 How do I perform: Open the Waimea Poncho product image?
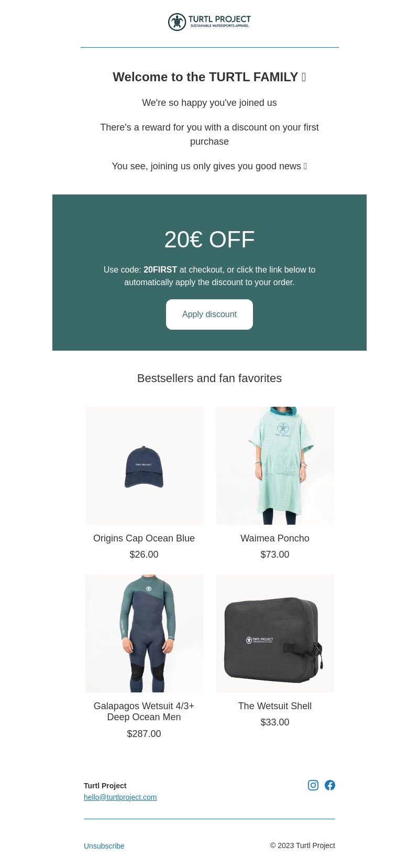[275, 465]
